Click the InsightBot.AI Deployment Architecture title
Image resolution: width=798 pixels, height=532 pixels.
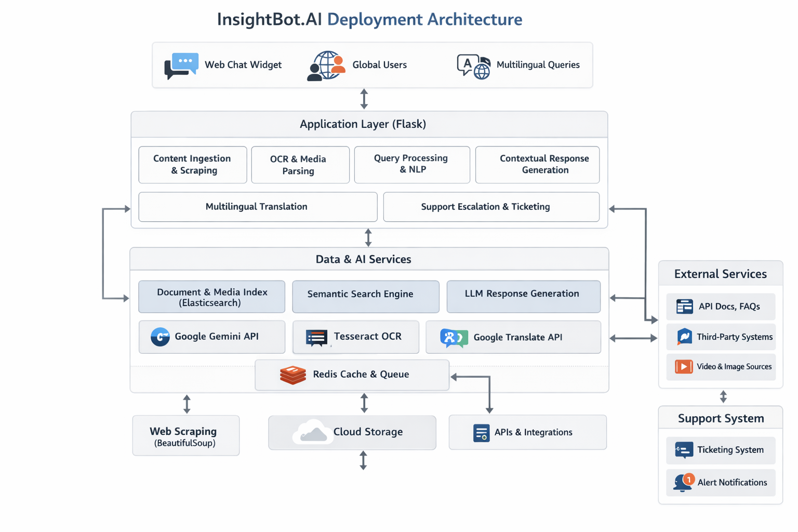pos(369,19)
